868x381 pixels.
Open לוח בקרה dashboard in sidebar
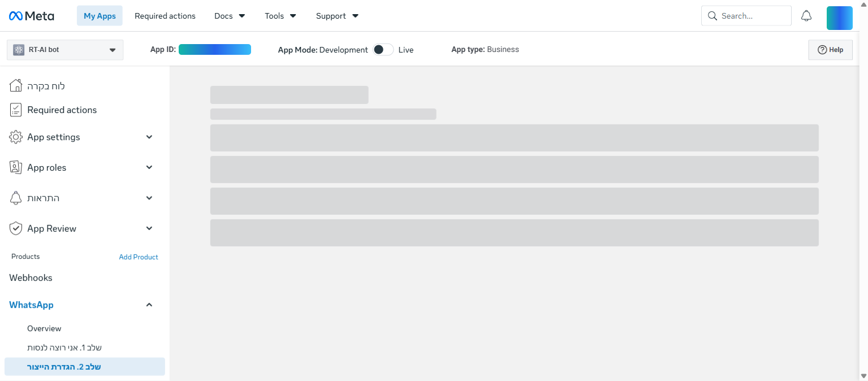click(46, 86)
